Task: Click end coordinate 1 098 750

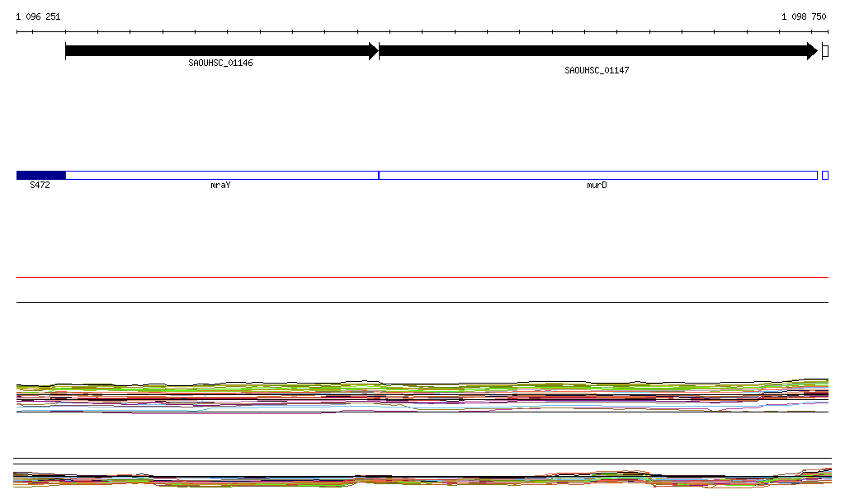Action: 804,16
